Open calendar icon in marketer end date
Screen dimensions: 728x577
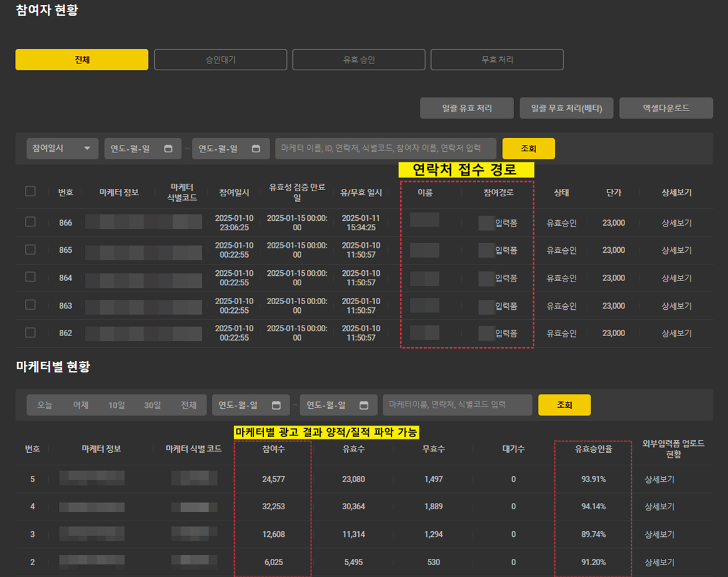pyautogui.click(x=364, y=405)
